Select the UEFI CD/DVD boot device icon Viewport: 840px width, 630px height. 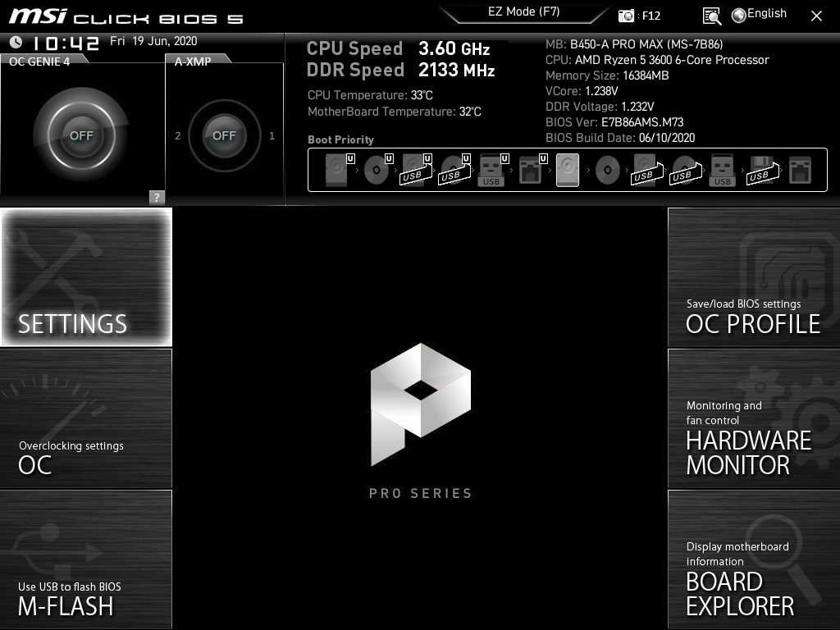pyautogui.click(x=378, y=170)
